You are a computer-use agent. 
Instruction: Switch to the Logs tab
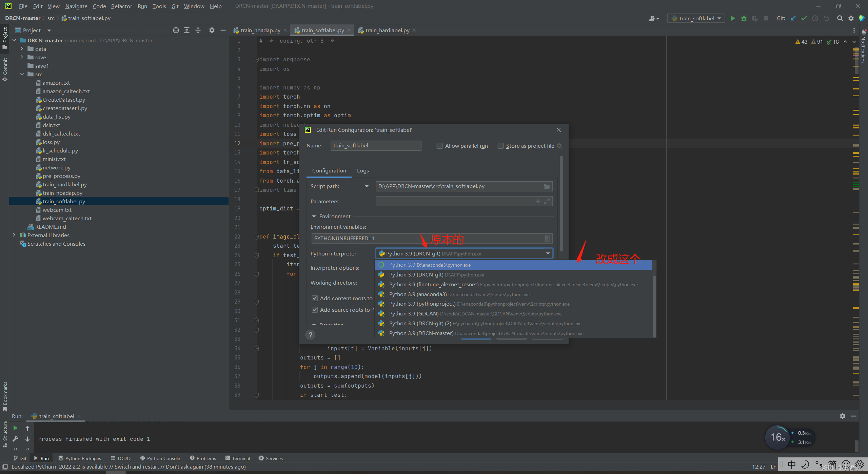click(362, 170)
